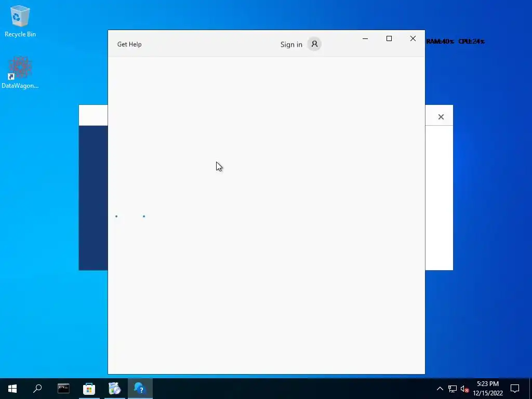Viewport: 532px width, 399px height.
Task: Open the clock showing 5:23 PM
Action: (x=487, y=389)
